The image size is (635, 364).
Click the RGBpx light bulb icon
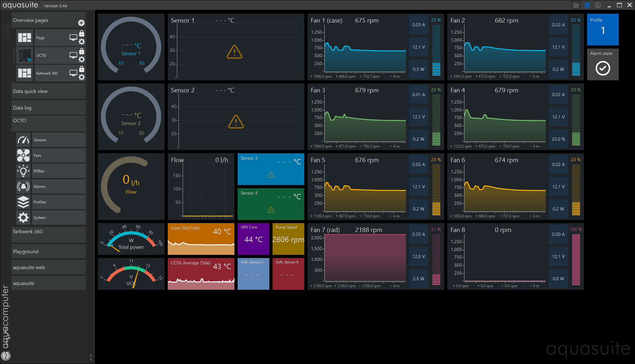pyautogui.click(x=24, y=171)
